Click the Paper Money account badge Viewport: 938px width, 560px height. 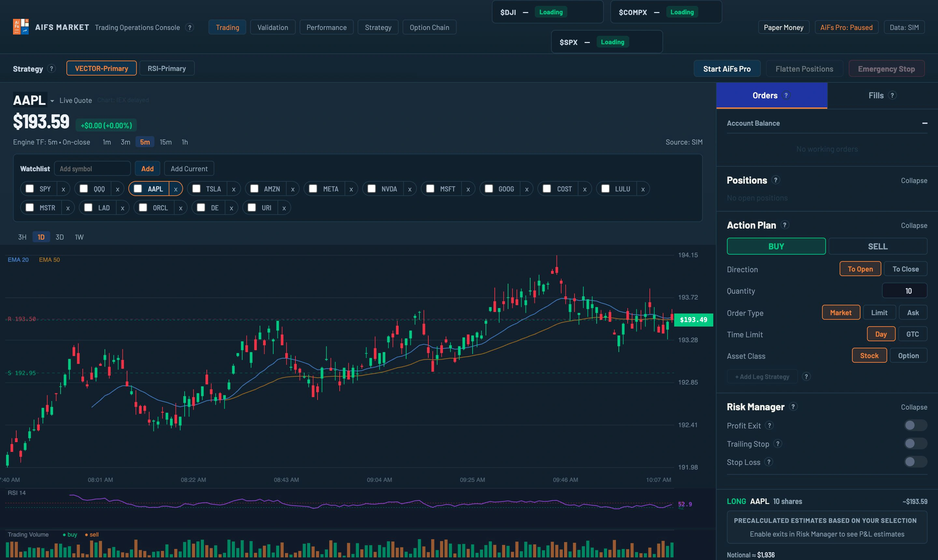point(784,27)
